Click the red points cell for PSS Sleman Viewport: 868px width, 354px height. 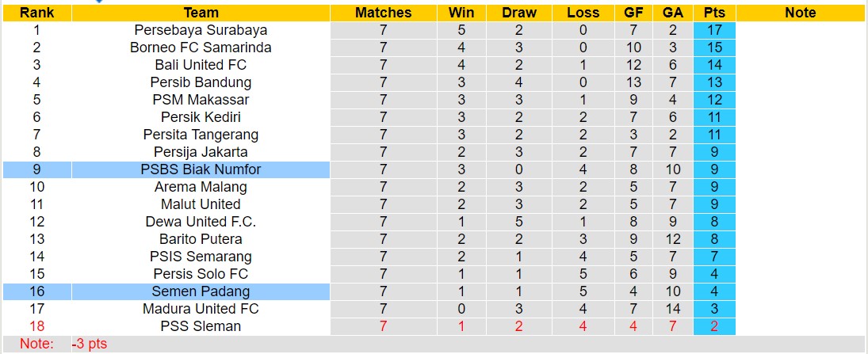(x=714, y=326)
